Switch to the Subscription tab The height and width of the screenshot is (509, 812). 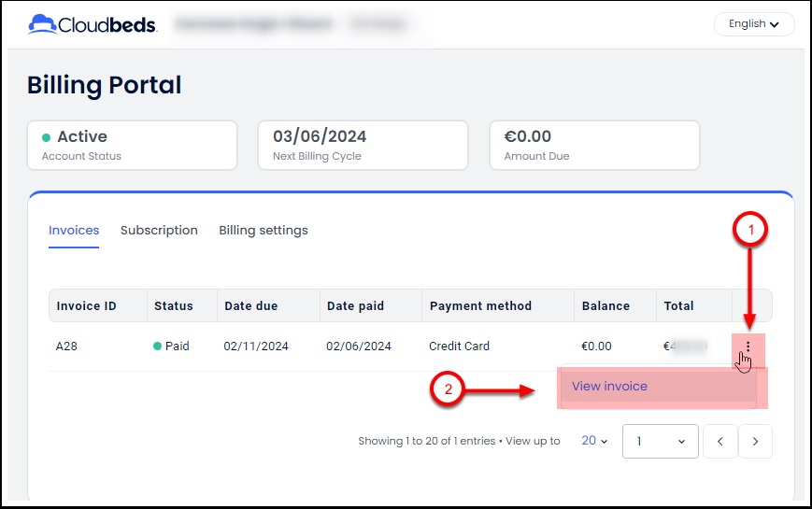pos(159,231)
